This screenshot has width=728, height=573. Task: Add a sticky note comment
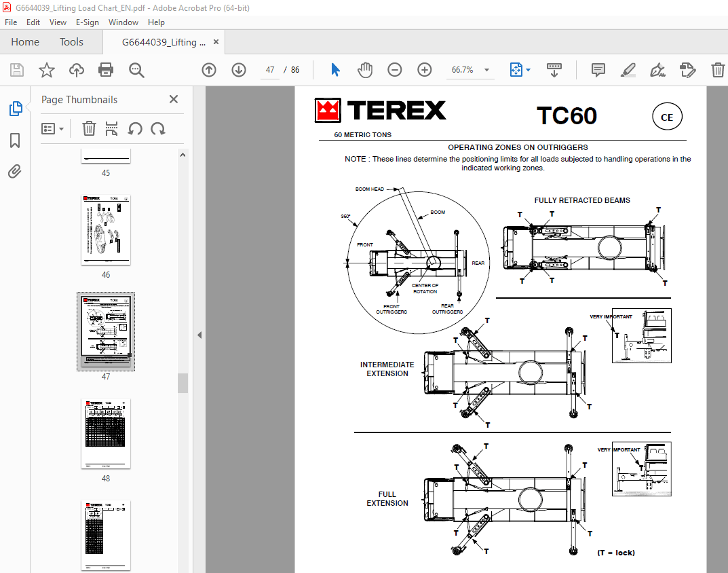pyautogui.click(x=597, y=70)
